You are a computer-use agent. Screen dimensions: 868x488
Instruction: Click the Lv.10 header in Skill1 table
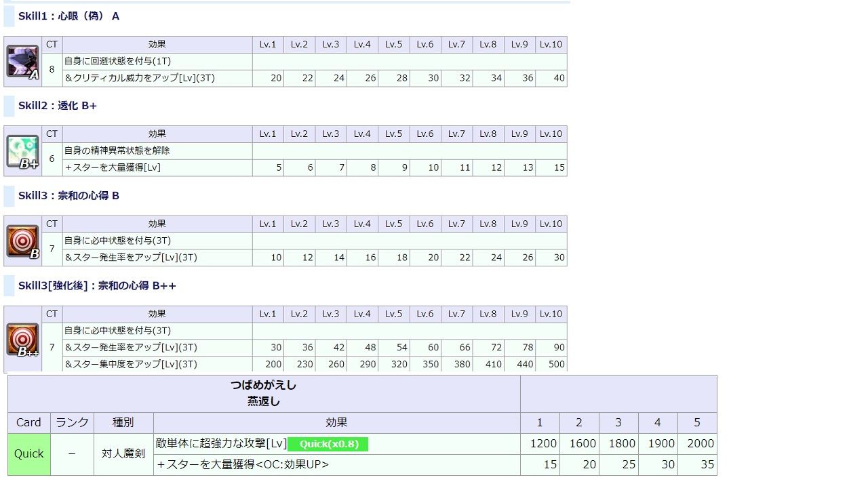click(x=551, y=45)
